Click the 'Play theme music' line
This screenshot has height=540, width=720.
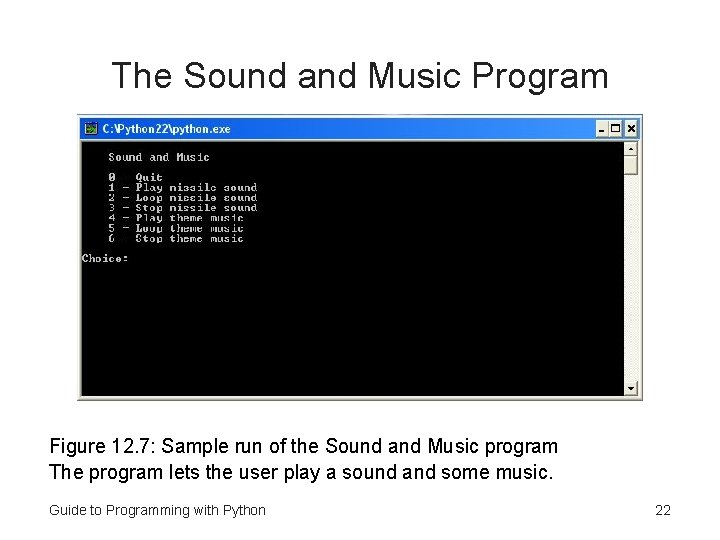(x=176, y=218)
